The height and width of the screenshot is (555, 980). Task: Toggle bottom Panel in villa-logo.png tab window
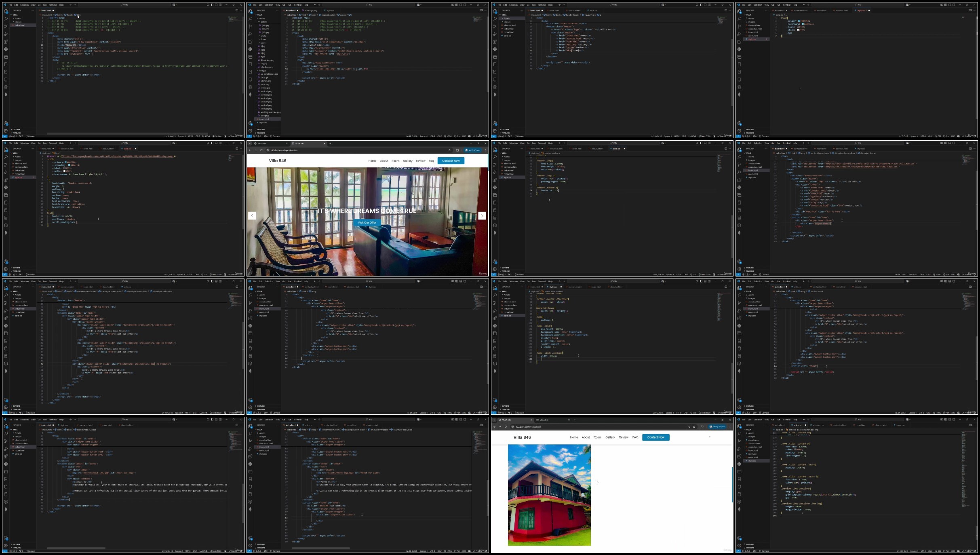(x=461, y=5)
